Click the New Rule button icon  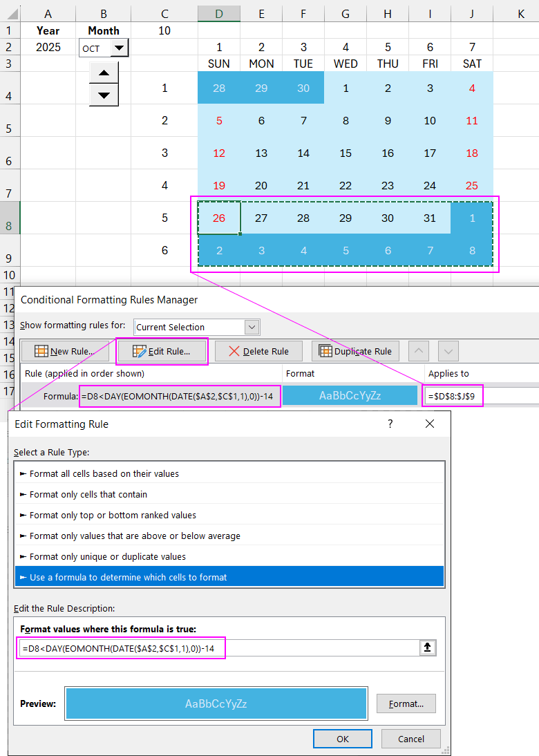(41, 351)
